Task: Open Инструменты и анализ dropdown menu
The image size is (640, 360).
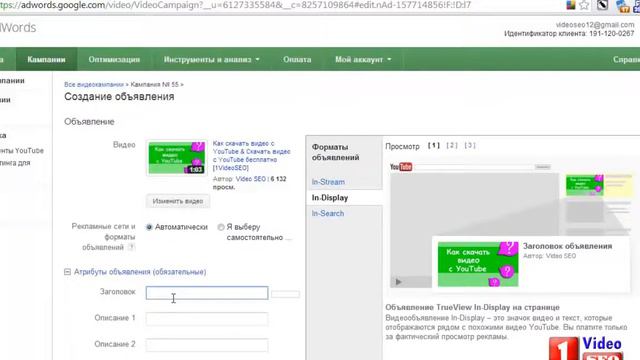Action: tap(211, 60)
